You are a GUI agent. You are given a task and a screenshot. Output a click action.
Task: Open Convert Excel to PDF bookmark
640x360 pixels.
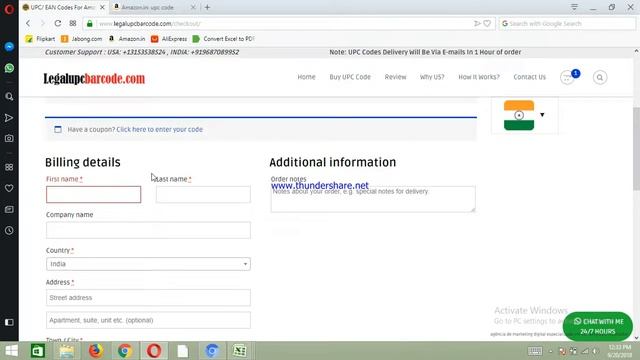[x=224, y=39]
